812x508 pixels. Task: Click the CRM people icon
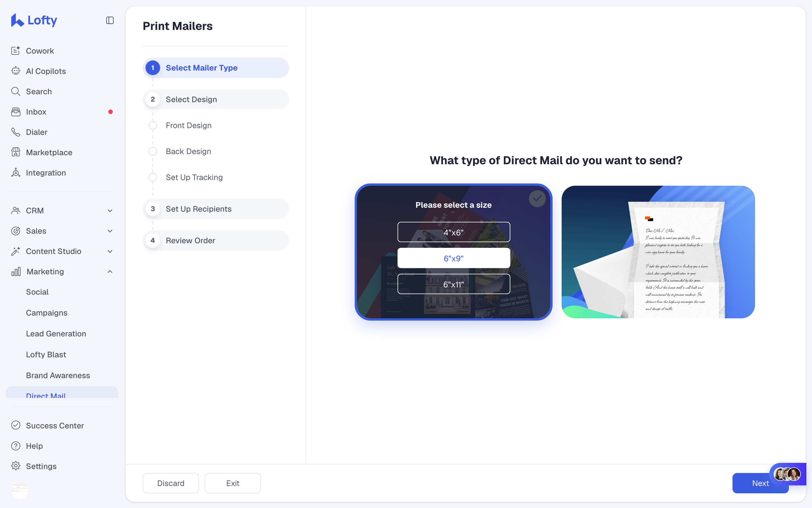click(16, 211)
